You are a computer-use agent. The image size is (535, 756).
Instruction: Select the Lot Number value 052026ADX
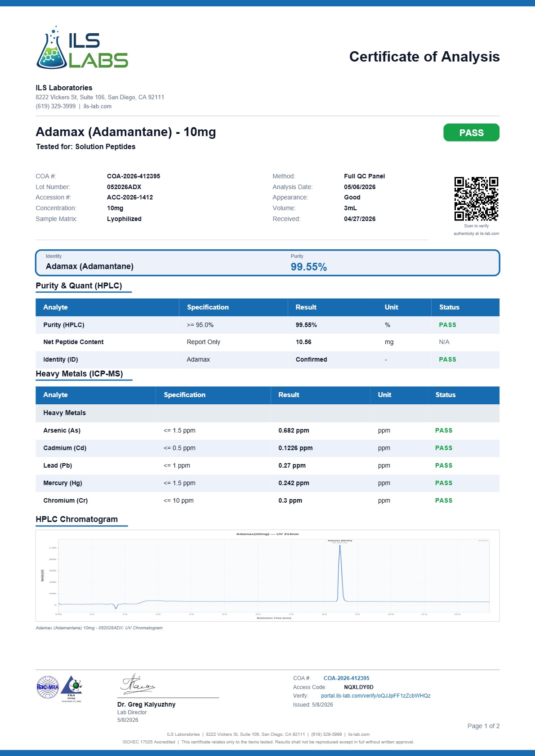(x=124, y=187)
